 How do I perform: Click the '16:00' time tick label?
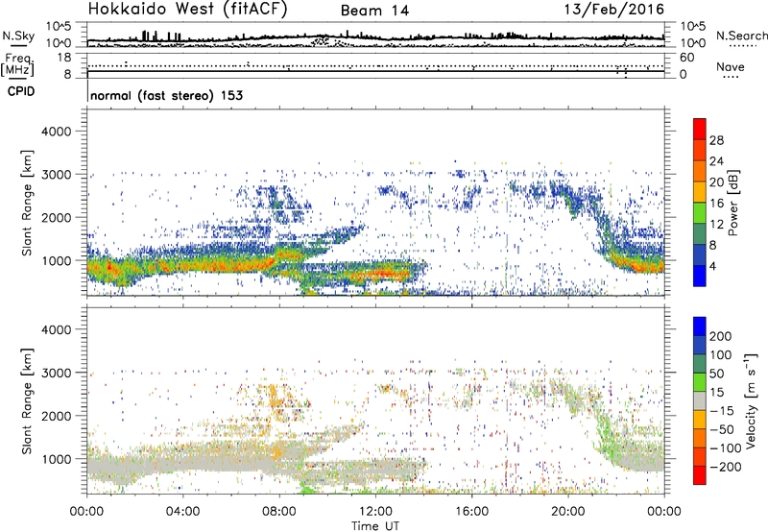[x=471, y=512]
